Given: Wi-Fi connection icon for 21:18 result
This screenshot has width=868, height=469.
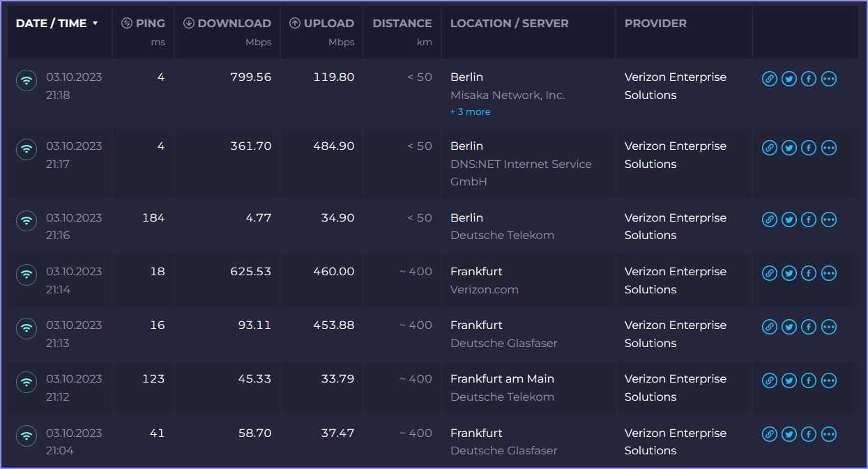Looking at the screenshot, I should 26,81.
